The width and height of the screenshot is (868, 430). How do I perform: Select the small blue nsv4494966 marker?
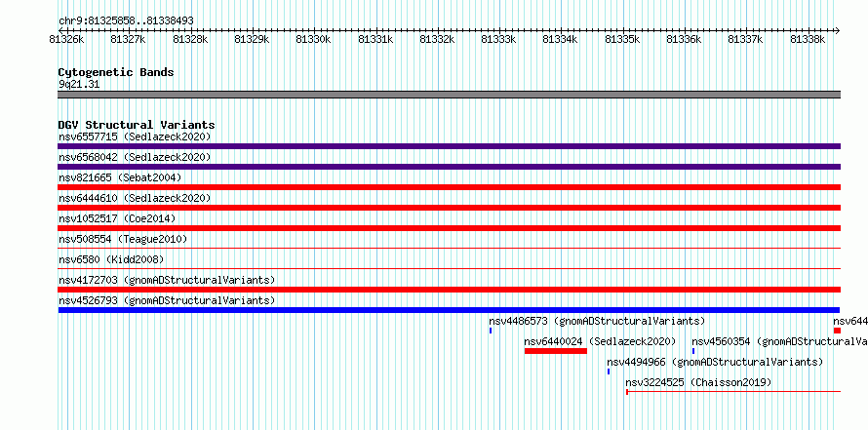(x=609, y=371)
